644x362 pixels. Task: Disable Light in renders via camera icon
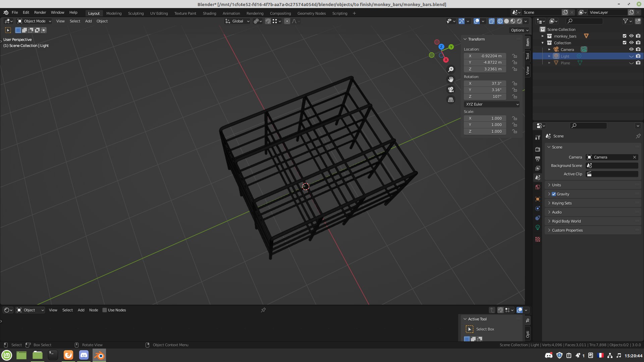point(638,56)
